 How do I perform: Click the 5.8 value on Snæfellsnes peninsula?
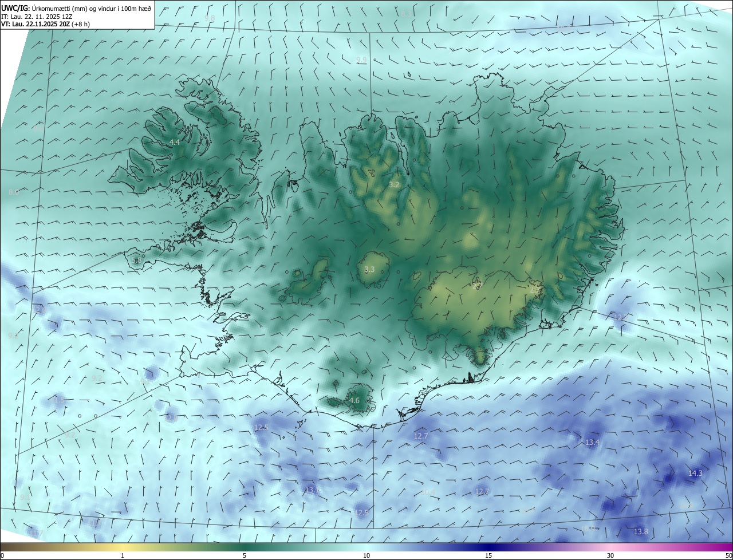136,261
